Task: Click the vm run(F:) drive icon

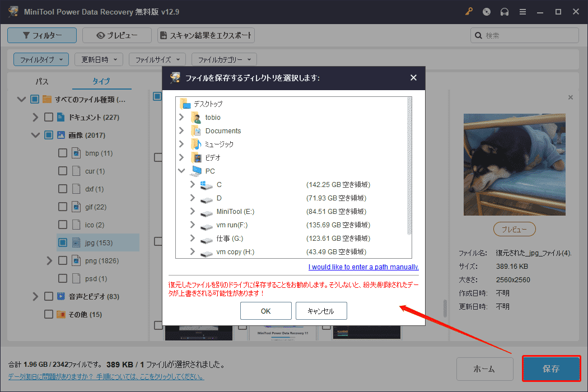Action: [206, 226]
